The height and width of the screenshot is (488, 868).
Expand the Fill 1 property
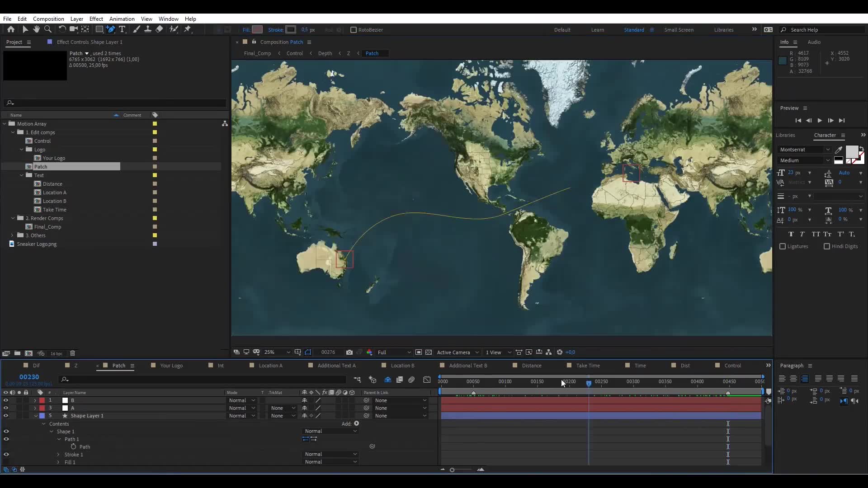pos(58,462)
